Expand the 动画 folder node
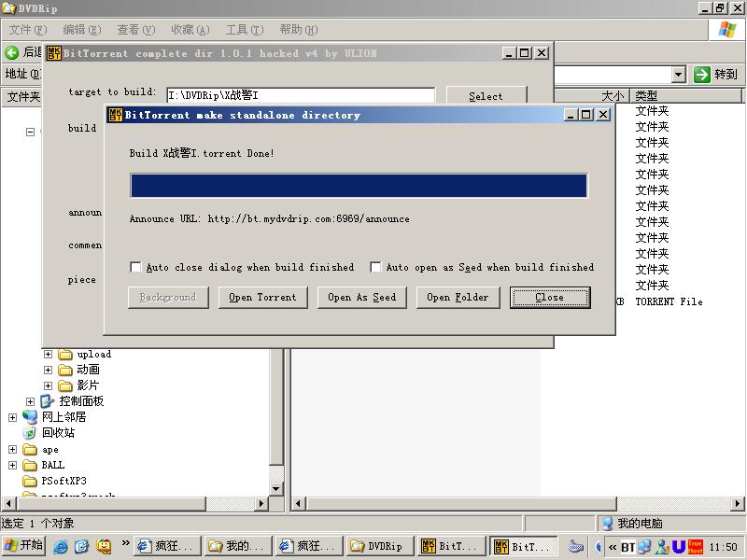 pos(49,370)
